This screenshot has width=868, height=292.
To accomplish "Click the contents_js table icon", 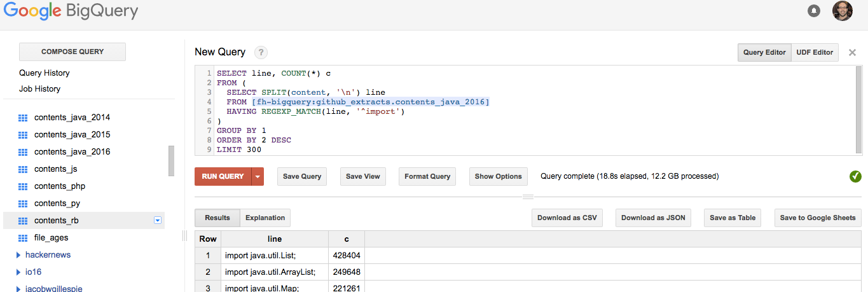I will click(x=24, y=169).
